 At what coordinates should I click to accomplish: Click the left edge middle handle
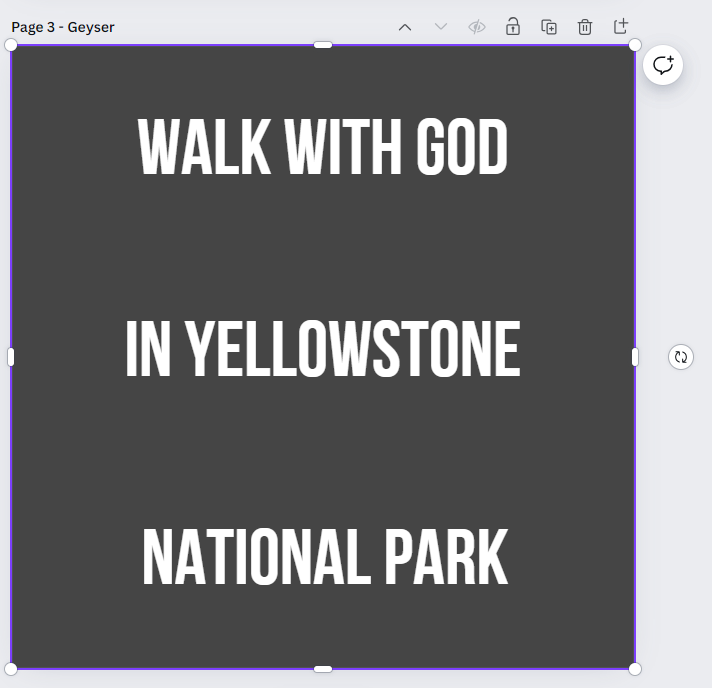coord(11,357)
